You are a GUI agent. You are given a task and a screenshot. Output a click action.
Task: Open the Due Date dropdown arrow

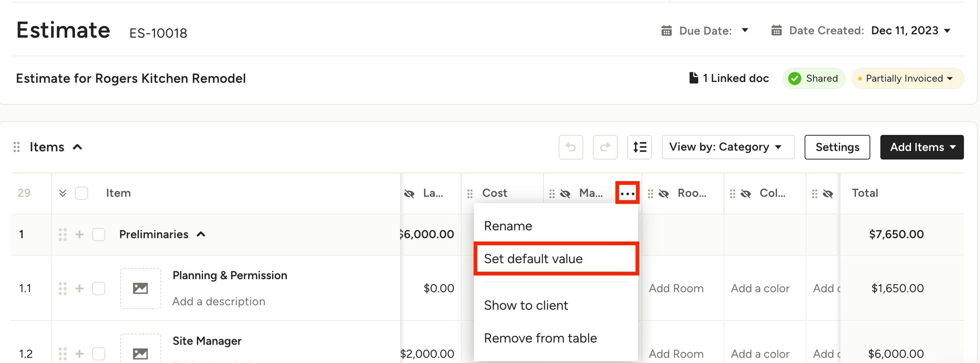tap(745, 30)
